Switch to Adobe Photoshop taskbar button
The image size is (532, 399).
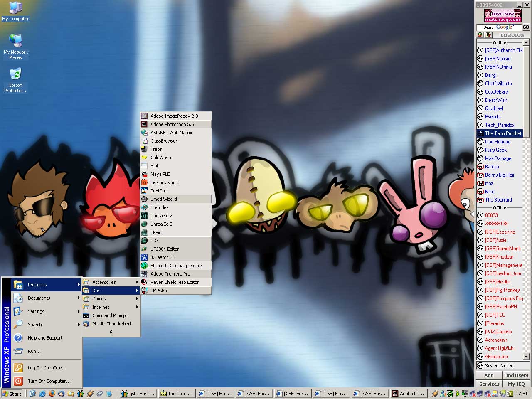pos(409,394)
